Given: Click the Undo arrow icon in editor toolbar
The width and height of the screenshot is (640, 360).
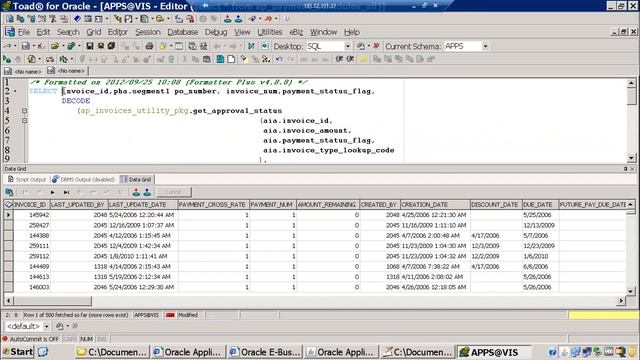Looking at the screenshot, I should [x=279, y=60].
